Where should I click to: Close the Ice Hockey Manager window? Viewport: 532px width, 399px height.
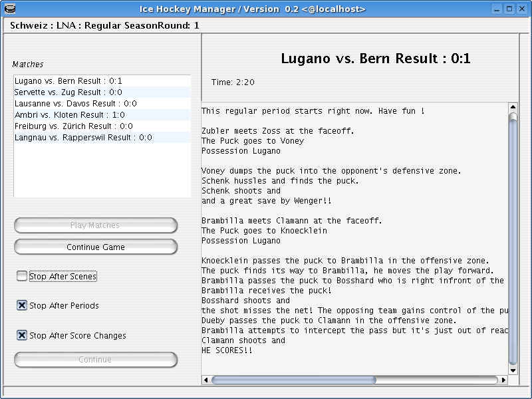(521, 9)
